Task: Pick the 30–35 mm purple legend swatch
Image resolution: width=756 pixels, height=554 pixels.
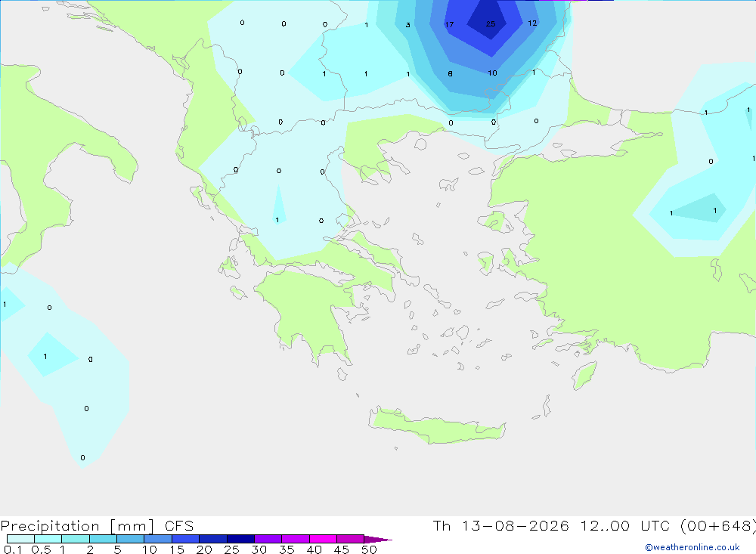Action: tap(268, 539)
